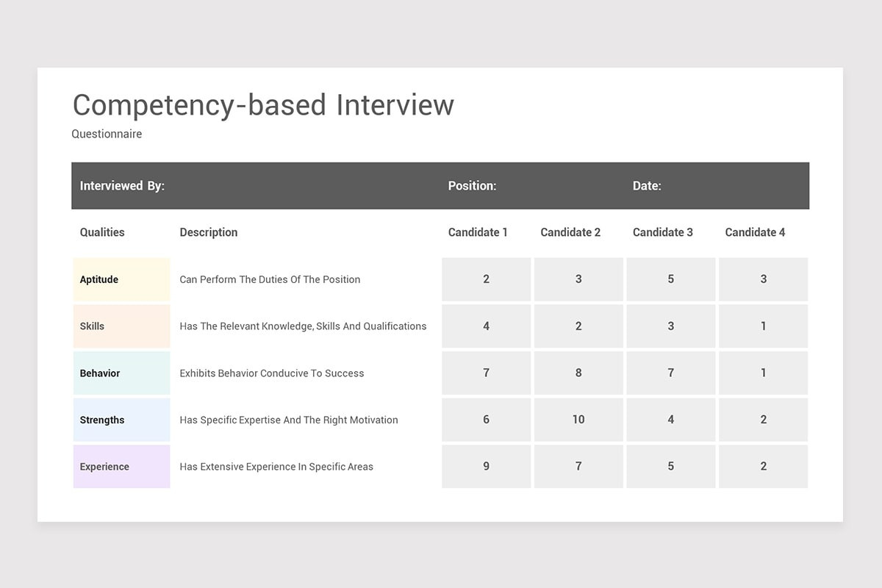Click the Description column header
Viewport: 882px width, 588px height.
pyautogui.click(x=209, y=232)
